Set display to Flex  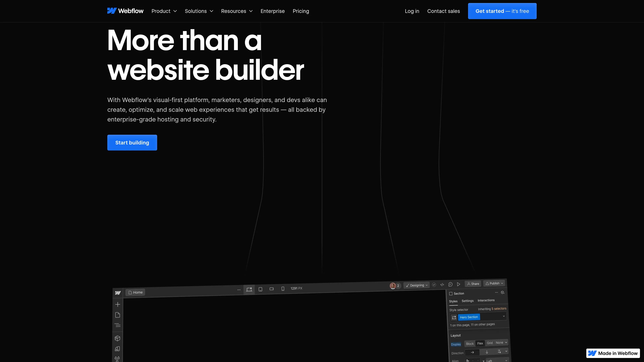480,343
